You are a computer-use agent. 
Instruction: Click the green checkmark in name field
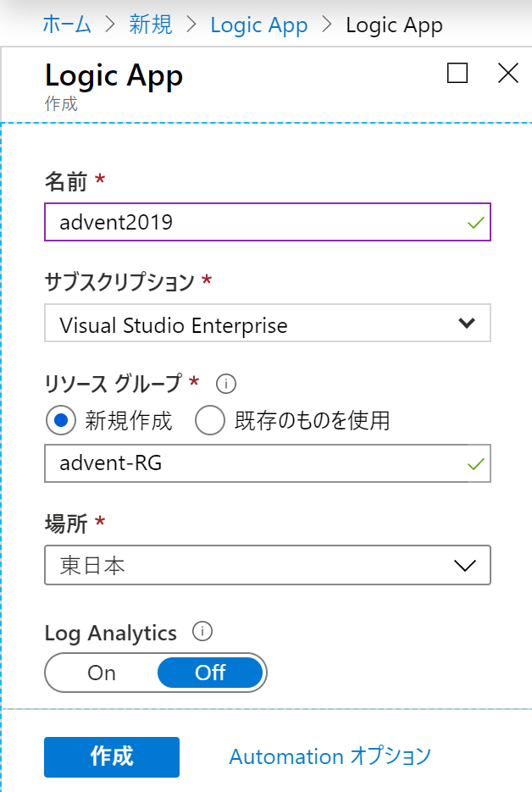(x=475, y=224)
